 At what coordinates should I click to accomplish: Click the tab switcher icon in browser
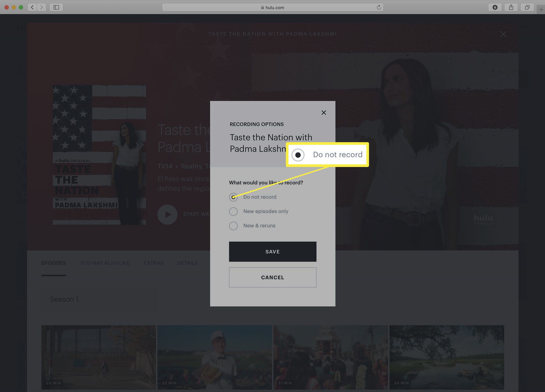[528, 7]
